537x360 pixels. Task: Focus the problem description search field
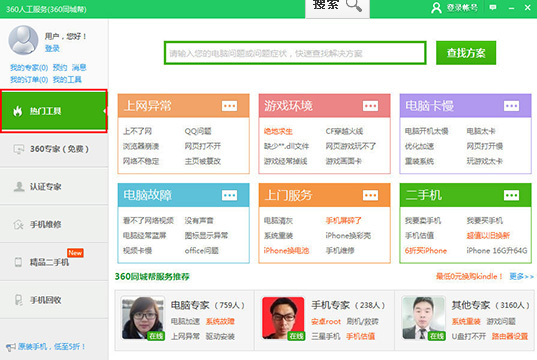(295, 53)
